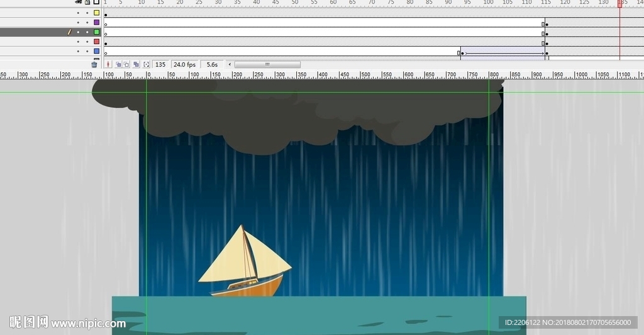Toggle lock dot of the yellow layer
Screen dimensions: 644x335
point(87,13)
